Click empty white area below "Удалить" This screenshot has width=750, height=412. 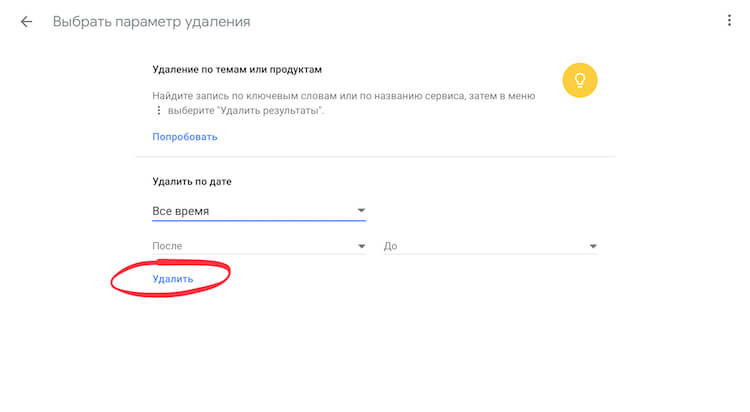pyautogui.click(x=375, y=350)
